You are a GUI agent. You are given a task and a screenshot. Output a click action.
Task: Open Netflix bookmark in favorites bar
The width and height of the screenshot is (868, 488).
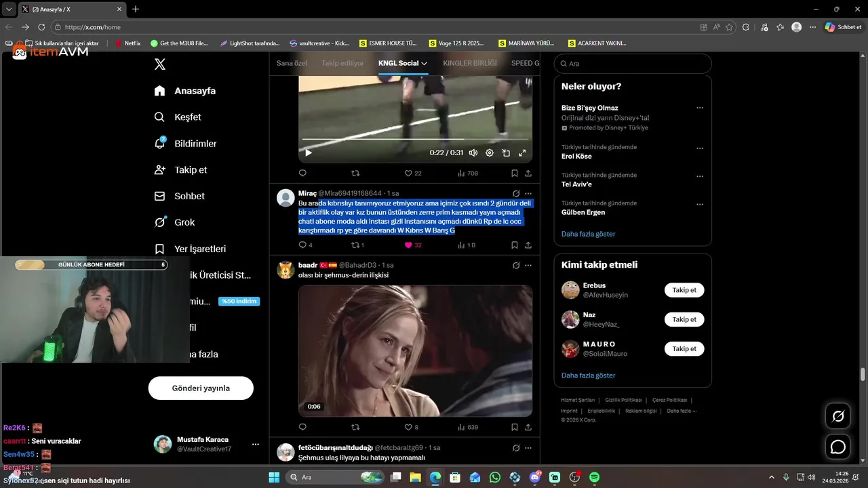[x=128, y=43]
